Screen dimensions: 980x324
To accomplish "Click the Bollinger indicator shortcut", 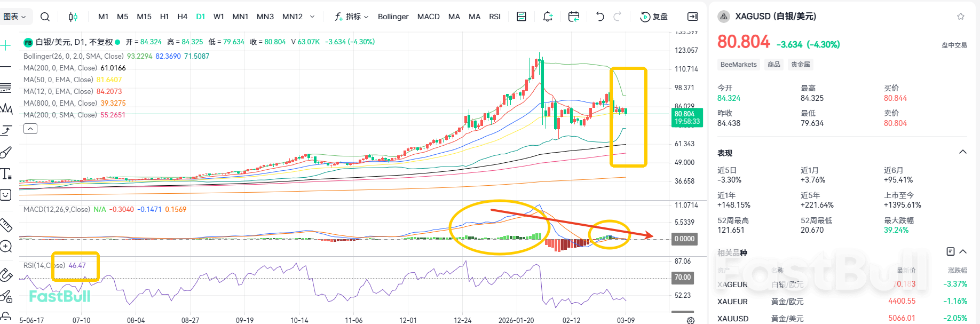I will [393, 17].
